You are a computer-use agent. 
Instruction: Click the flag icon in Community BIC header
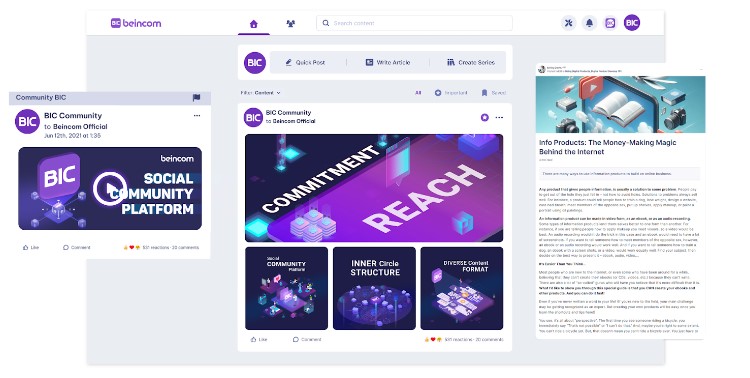click(x=196, y=98)
